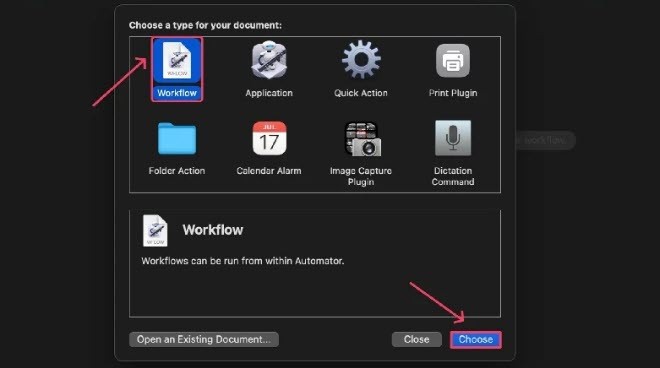Select the Application robot icon
660x368 pixels.
[x=269, y=60]
